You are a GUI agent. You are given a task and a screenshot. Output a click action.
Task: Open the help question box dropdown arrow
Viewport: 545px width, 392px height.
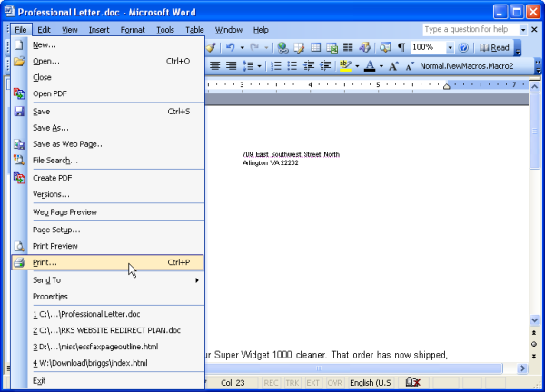[523, 30]
